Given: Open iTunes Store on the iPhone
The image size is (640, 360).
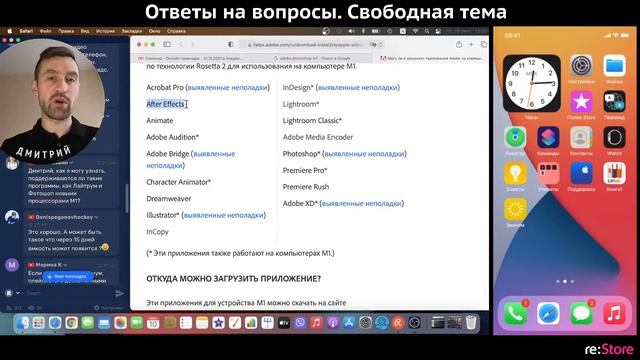Looking at the screenshot, I should pyautogui.click(x=581, y=102).
